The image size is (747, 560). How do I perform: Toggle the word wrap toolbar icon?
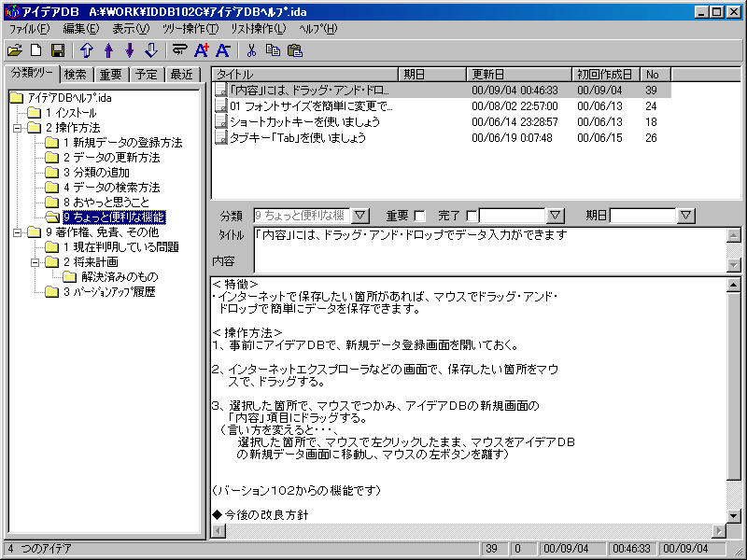tap(179, 50)
